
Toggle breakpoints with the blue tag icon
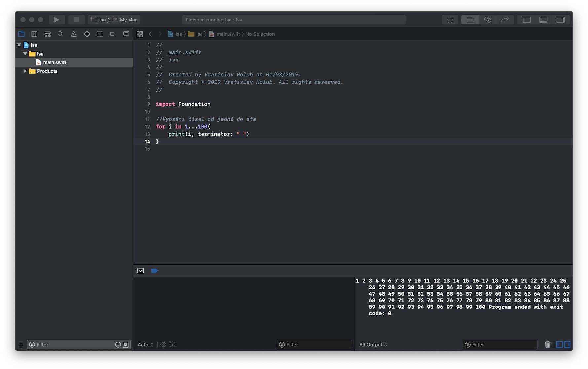pos(154,271)
